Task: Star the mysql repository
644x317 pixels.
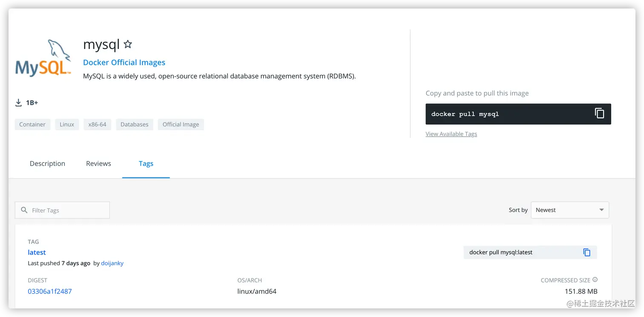Action: coord(128,44)
